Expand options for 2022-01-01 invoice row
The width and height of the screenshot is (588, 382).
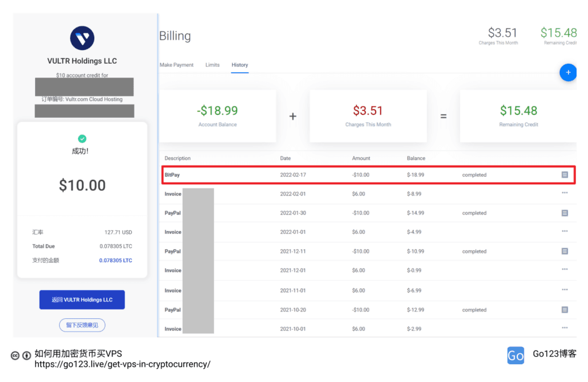[x=564, y=231]
